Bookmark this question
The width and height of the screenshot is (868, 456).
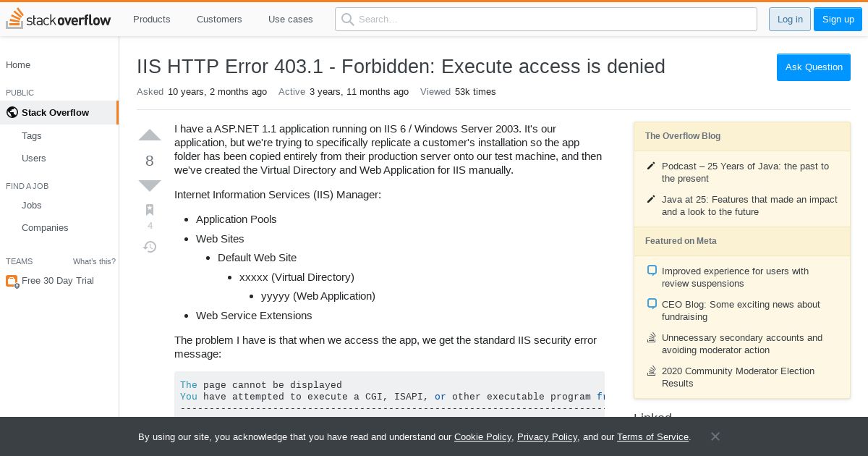pyautogui.click(x=150, y=210)
